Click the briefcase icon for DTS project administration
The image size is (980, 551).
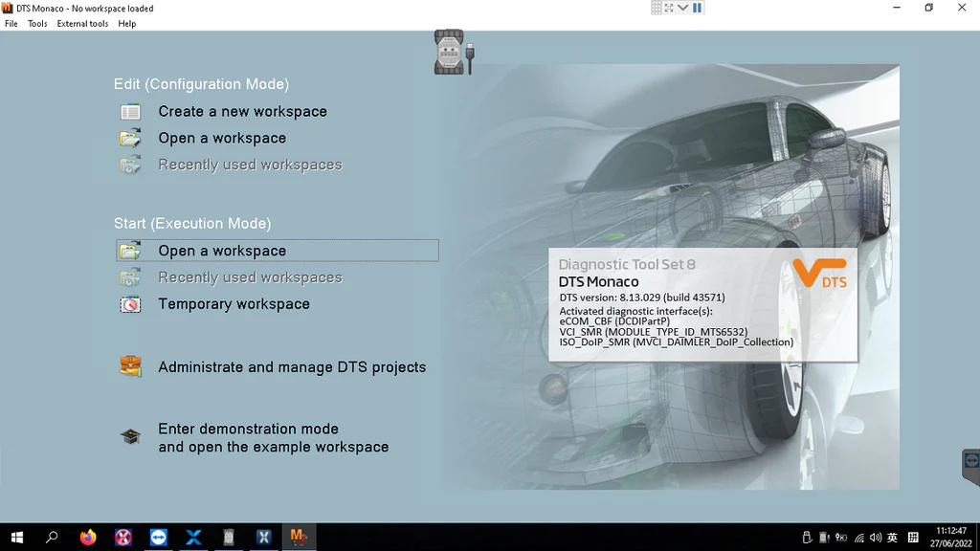(x=130, y=366)
